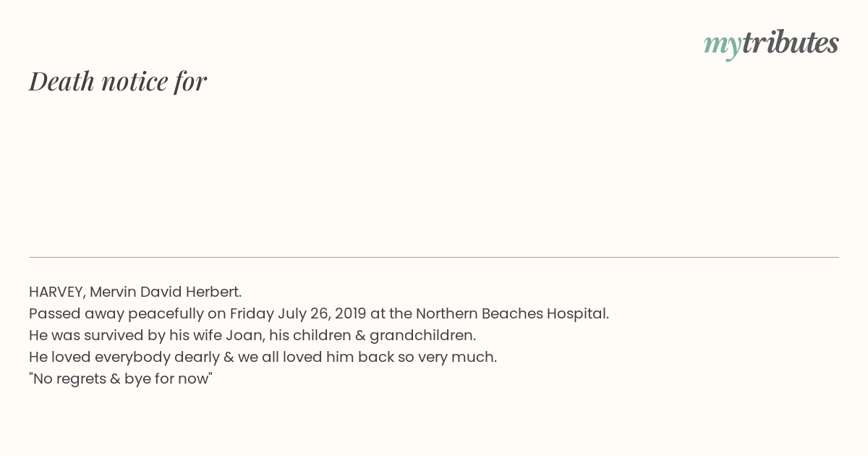This screenshot has width=868, height=456.
Task: Click the mytributes logo
Action: click(771, 43)
